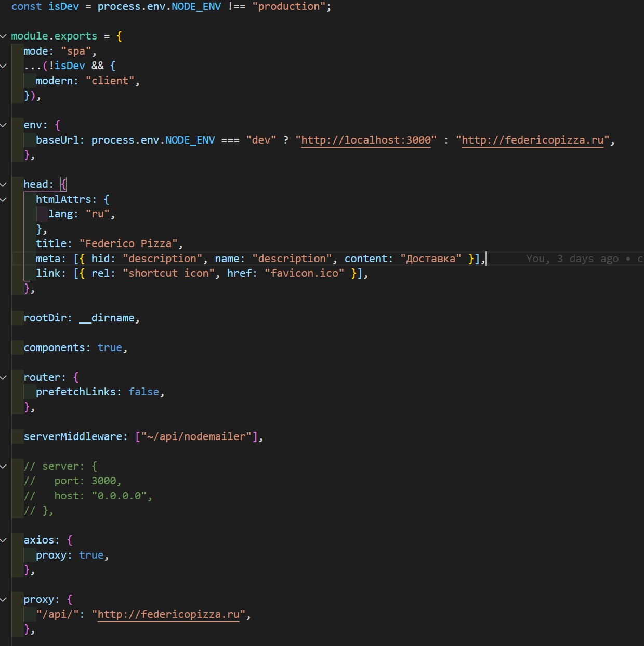Click the commented port: 3000 line
The width and height of the screenshot is (644, 646).
pyautogui.click(x=73, y=481)
